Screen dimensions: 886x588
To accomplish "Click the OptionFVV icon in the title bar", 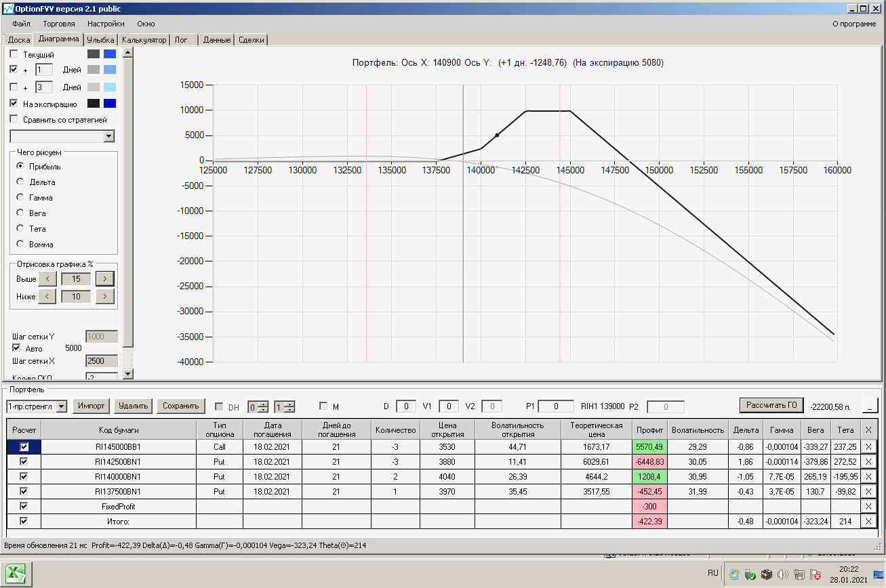I will (8, 8).
